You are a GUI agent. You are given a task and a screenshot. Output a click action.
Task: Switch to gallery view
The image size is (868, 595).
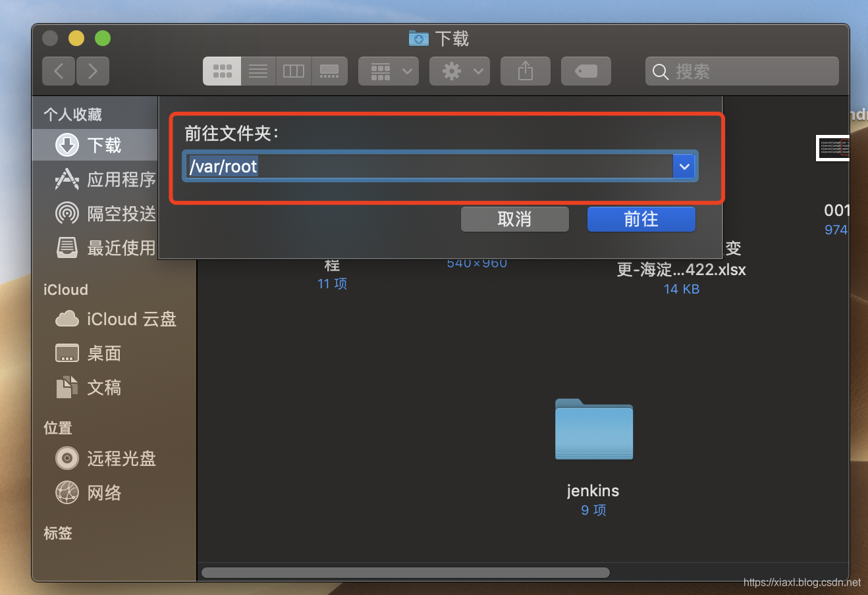click(329, 71)
